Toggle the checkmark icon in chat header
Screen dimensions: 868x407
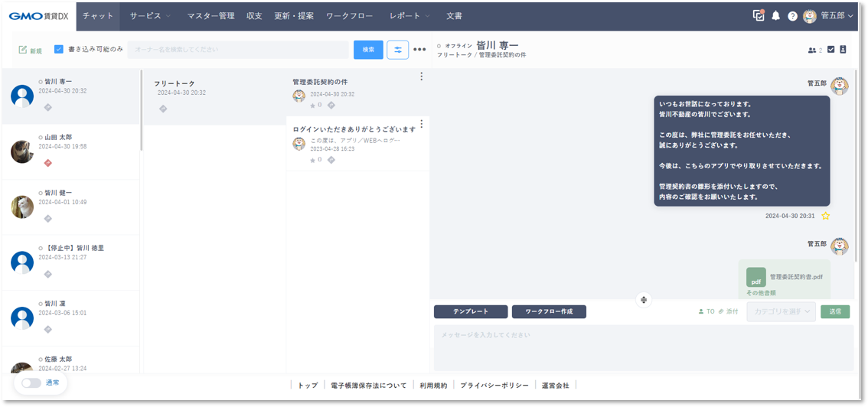pyautogui.click(x=830, y=50)
